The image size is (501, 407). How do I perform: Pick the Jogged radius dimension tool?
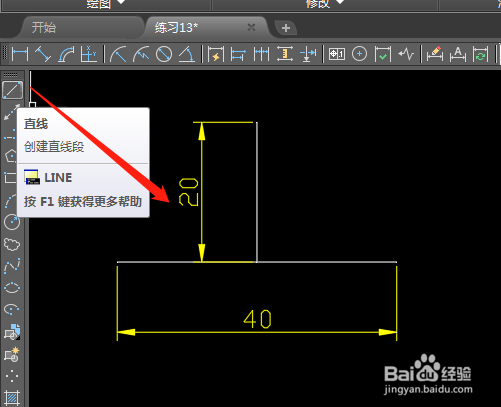point(141,54)
